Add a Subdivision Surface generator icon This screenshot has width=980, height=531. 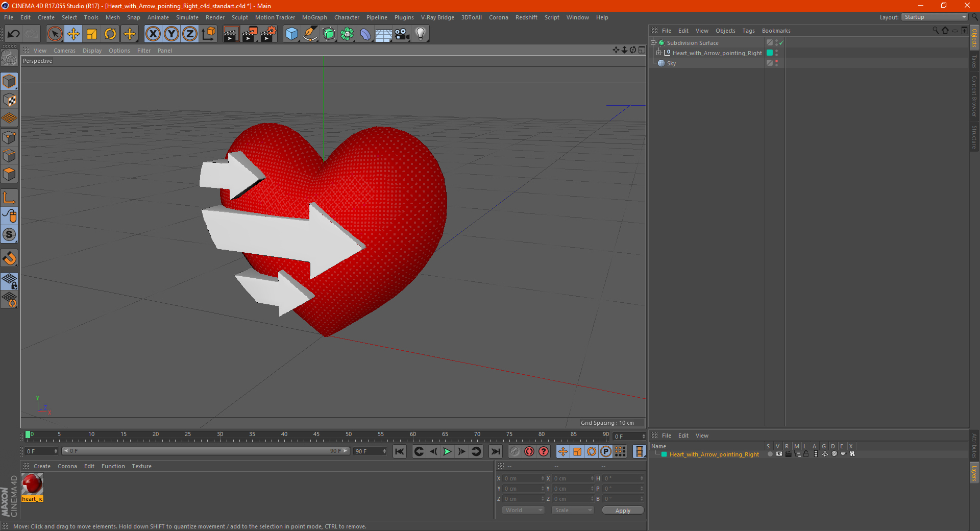pyautogui.click(x=329, y=34)
